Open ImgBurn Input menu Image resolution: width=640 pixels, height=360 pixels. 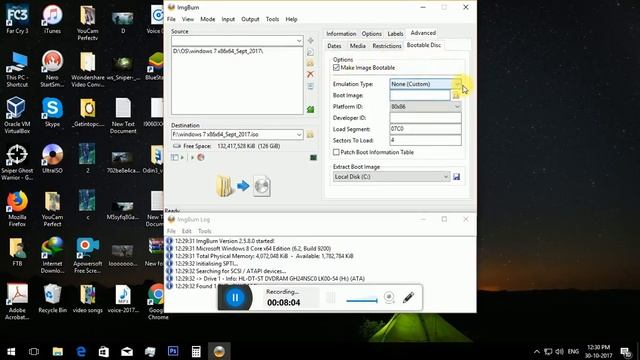pos(228,19)
